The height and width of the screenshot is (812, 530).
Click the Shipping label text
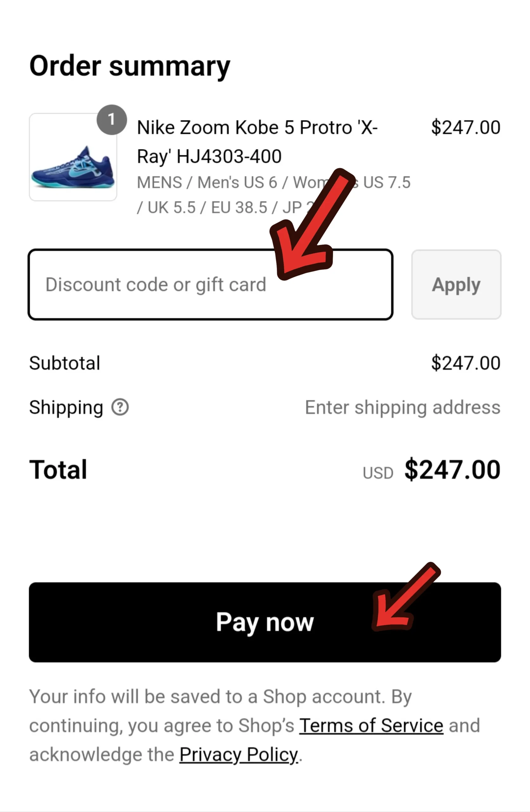[66, 408]
